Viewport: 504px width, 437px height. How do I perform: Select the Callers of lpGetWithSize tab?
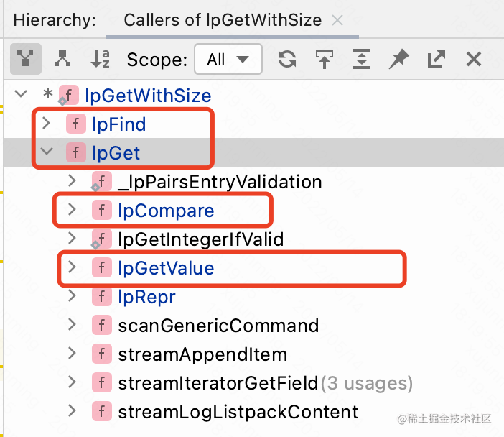click(x=223, y=20)
